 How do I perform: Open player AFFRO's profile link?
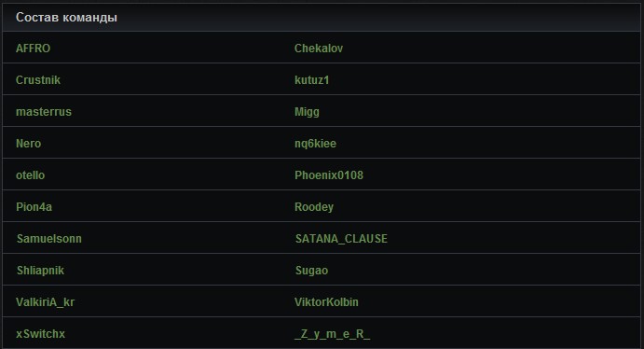coord(33,49)
